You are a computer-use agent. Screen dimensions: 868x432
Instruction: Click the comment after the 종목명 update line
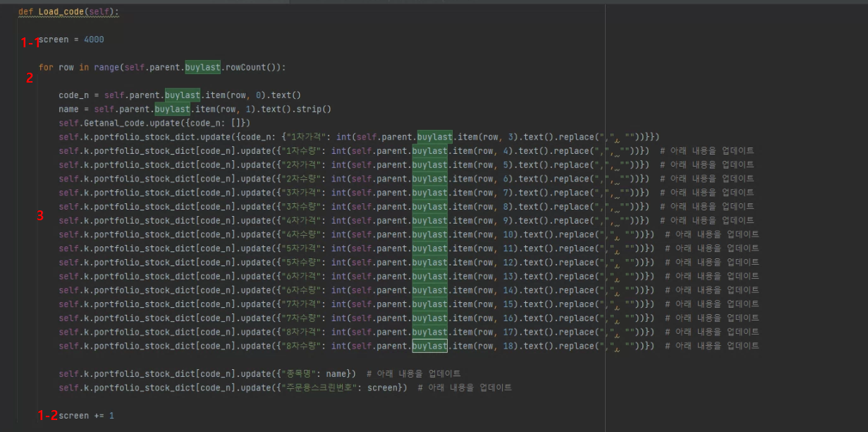[413, 374]
